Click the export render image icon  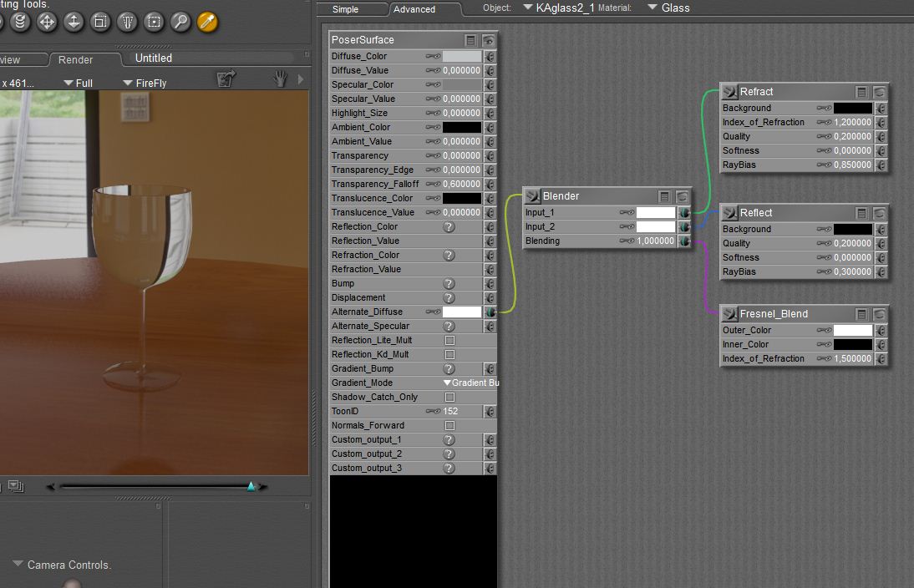tap(224, 79)
